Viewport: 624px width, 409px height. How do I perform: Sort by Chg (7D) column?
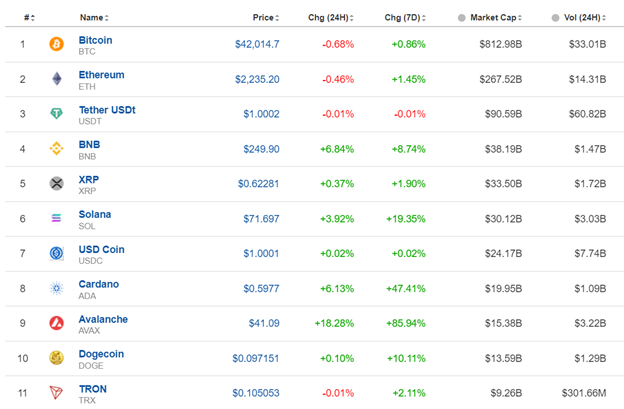tap(405, 18)
